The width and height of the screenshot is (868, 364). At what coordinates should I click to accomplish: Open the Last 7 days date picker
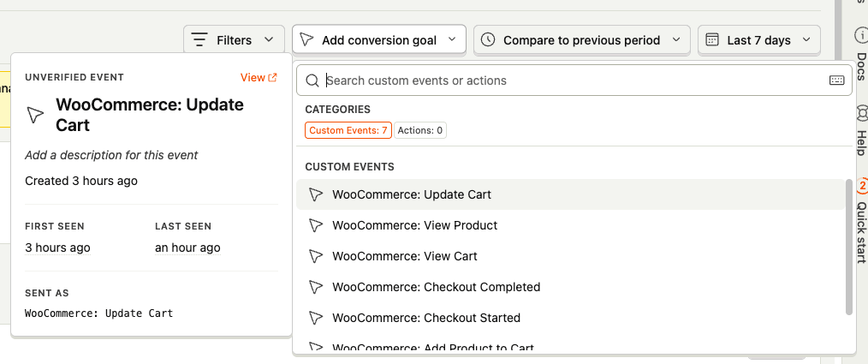click(759, 40)
